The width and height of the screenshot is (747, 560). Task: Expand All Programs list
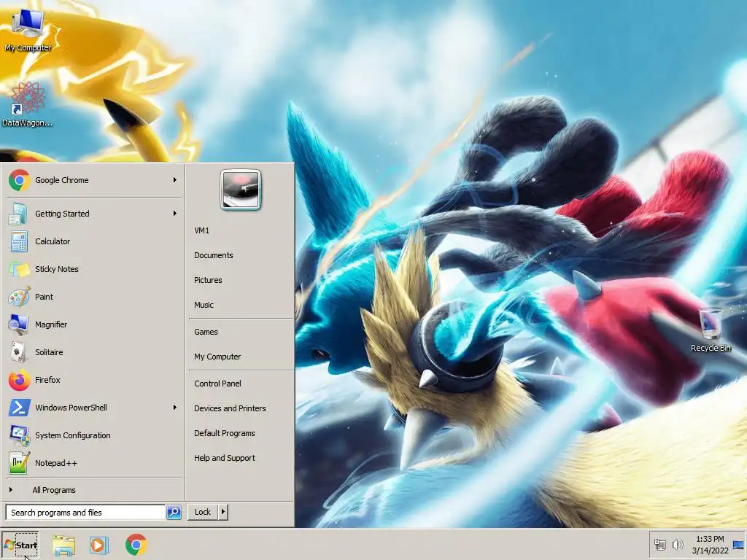94,490
